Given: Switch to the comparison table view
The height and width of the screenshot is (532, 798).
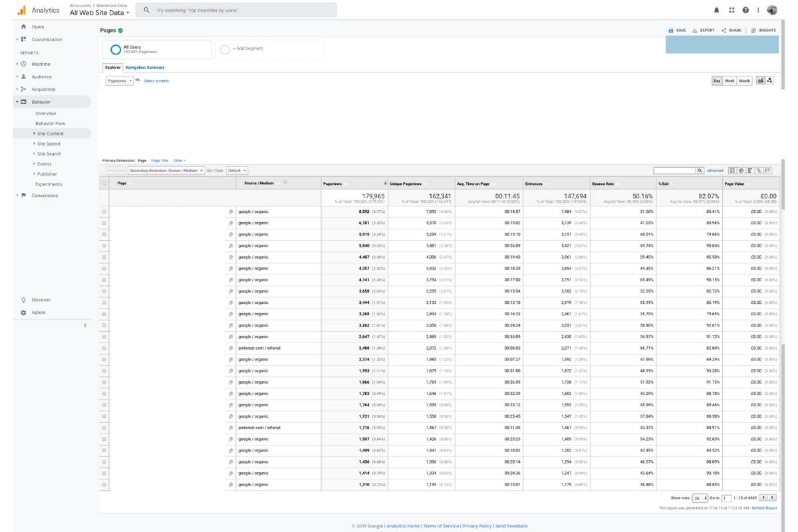Looking at the screenshot, I should click(x=759, y=171).
